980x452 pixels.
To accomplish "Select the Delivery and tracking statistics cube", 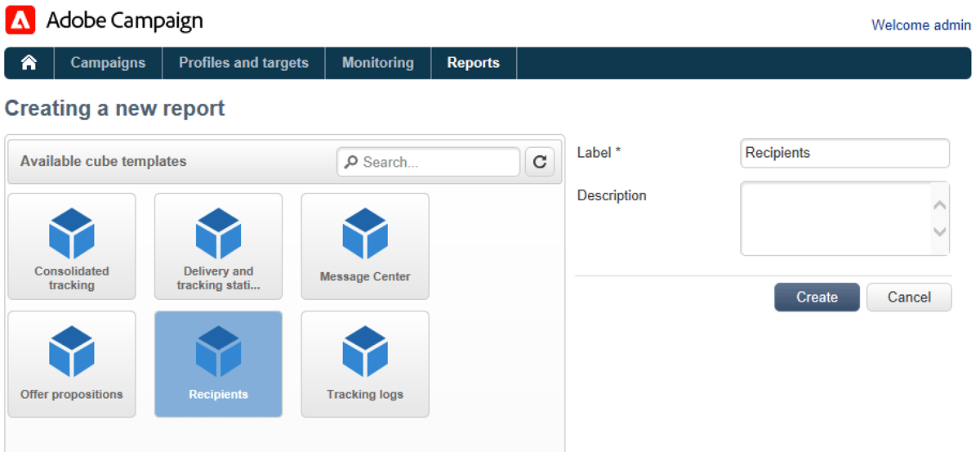I will 218,246.
